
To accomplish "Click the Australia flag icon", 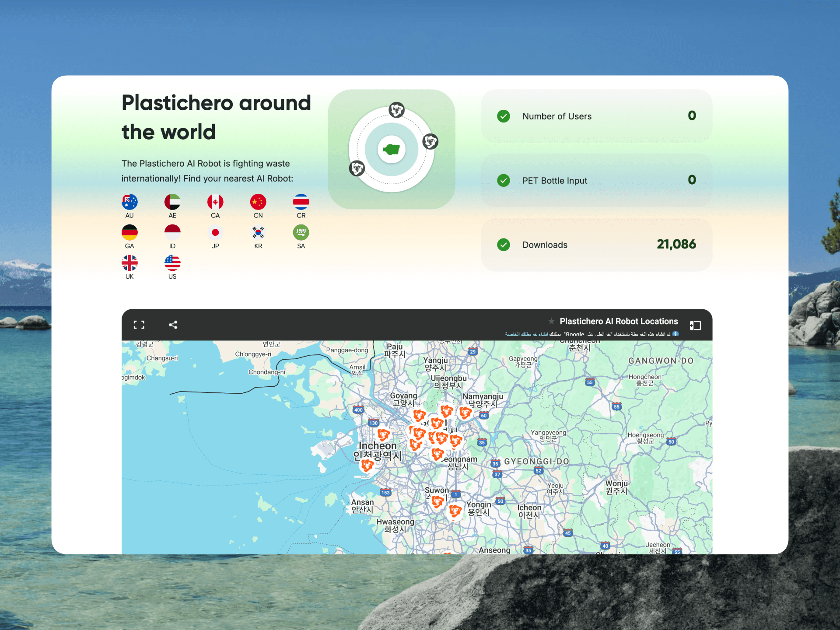I will coord(129,202).
